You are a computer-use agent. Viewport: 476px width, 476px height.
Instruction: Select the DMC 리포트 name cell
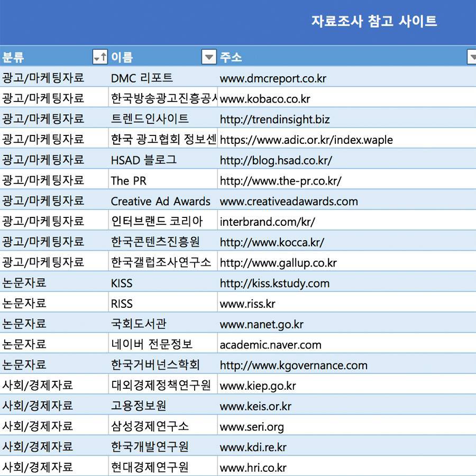[163, 77]
